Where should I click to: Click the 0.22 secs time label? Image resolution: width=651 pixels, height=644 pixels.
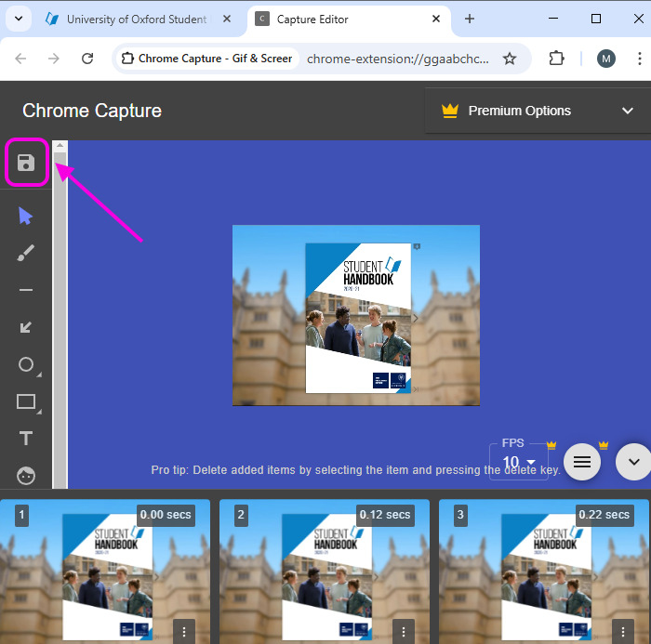click(x=604, y=515)
